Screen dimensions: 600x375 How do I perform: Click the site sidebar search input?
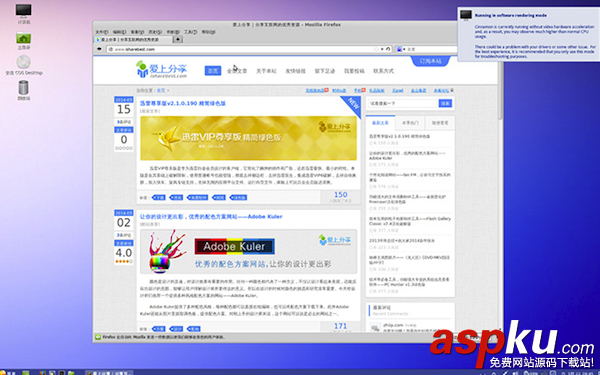pos(402,103)
